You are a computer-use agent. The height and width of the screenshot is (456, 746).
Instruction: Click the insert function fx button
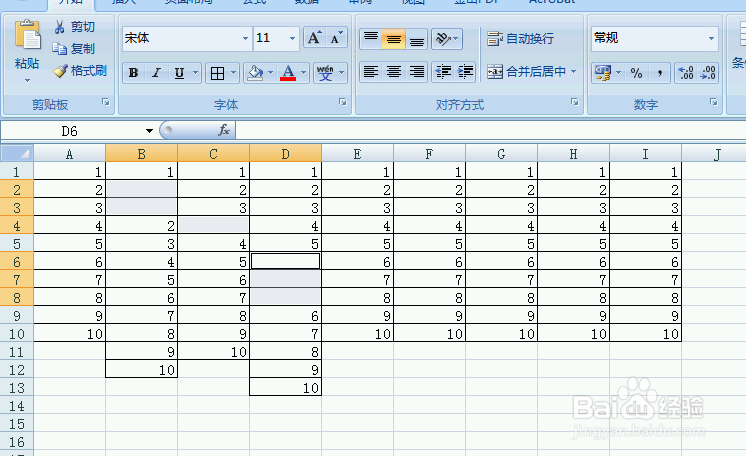(x=224, y=130)
